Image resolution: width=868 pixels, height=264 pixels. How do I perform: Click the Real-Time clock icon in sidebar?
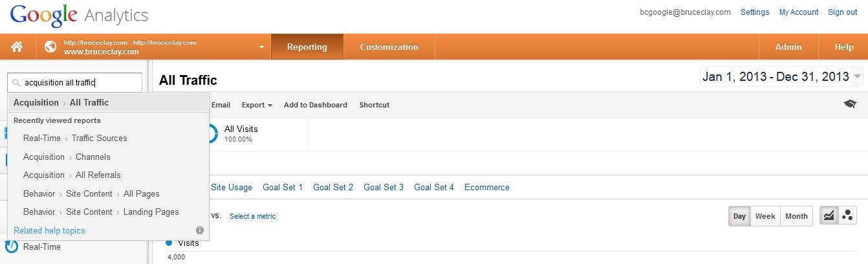11,247
